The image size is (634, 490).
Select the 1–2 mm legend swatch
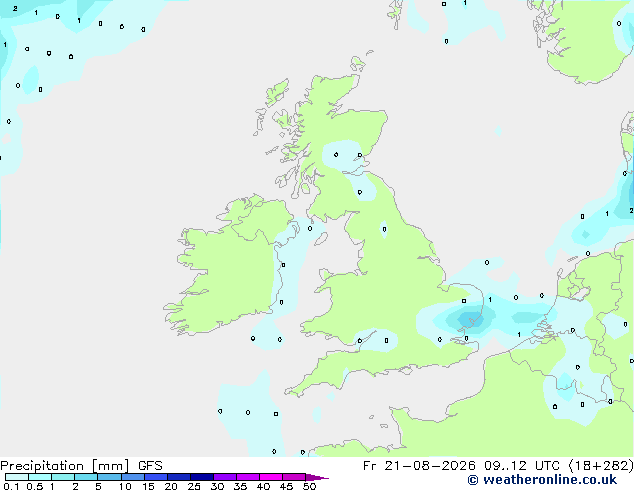pyautogui.click(x=63, y=477)
